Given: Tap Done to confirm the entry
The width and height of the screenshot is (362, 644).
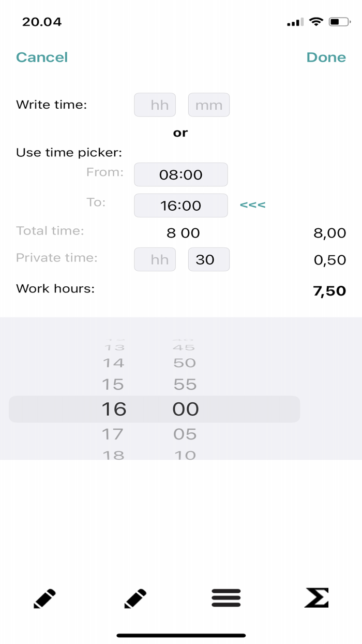Looking at the screenshot, I should tap(326, 57).
